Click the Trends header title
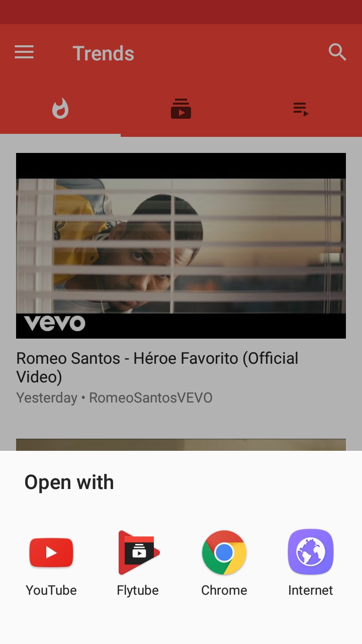The height and width of the screenshot is (644, 362). [x=104, y=53]
